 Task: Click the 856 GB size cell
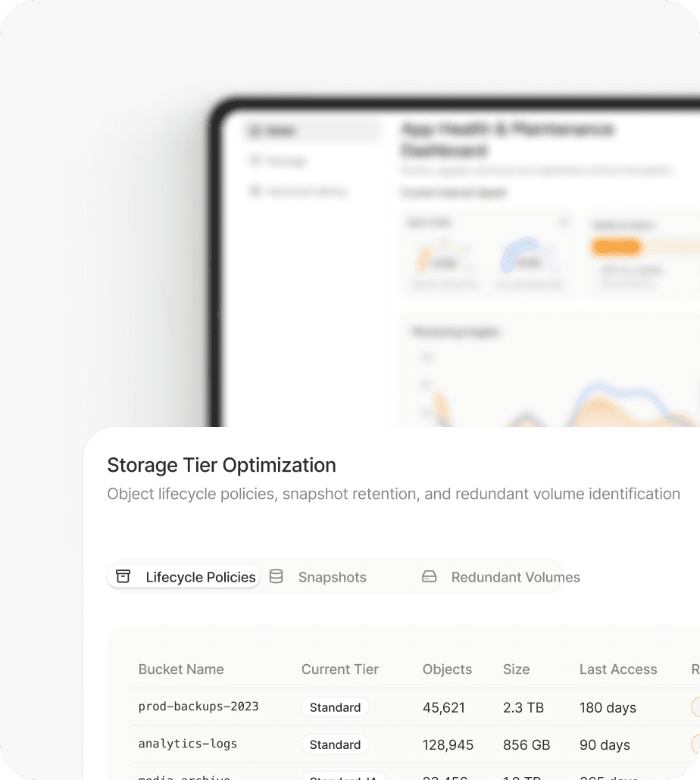coord(527,744)
